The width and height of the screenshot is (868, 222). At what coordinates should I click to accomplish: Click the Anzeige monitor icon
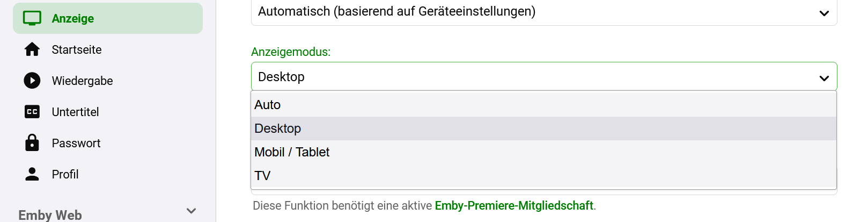32,18
